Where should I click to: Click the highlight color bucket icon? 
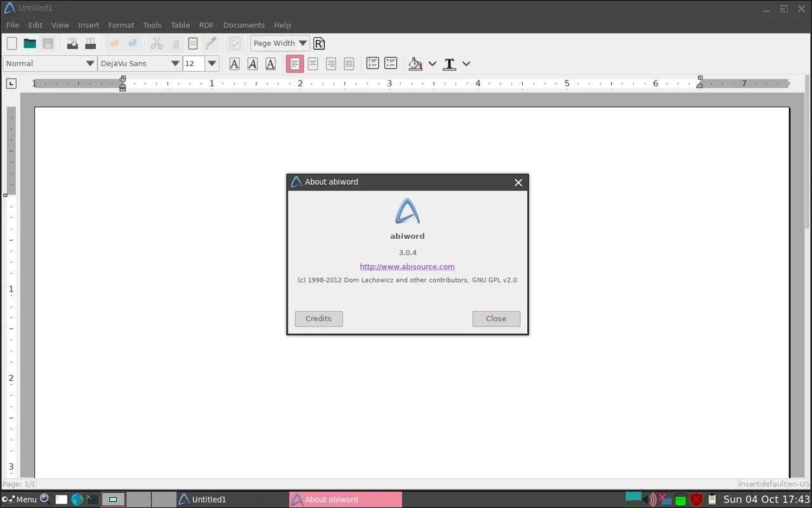416,63
